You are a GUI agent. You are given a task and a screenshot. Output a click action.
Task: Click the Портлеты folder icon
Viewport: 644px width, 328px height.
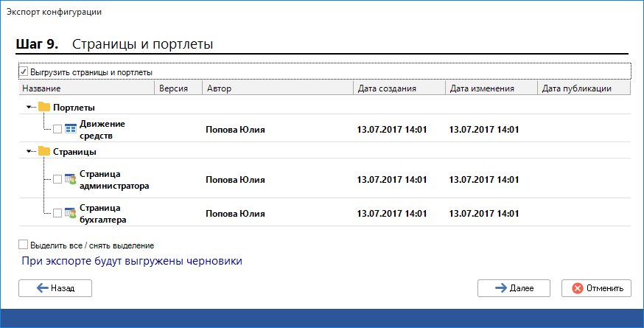pos(44,107)
